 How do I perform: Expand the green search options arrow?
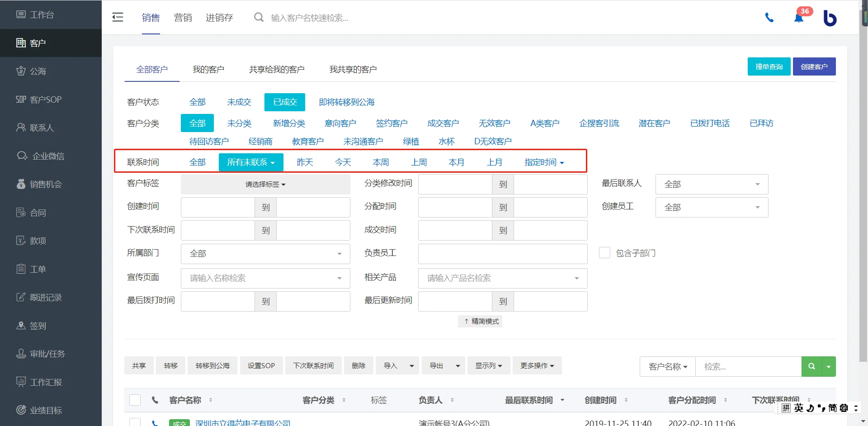click(829, 366)
